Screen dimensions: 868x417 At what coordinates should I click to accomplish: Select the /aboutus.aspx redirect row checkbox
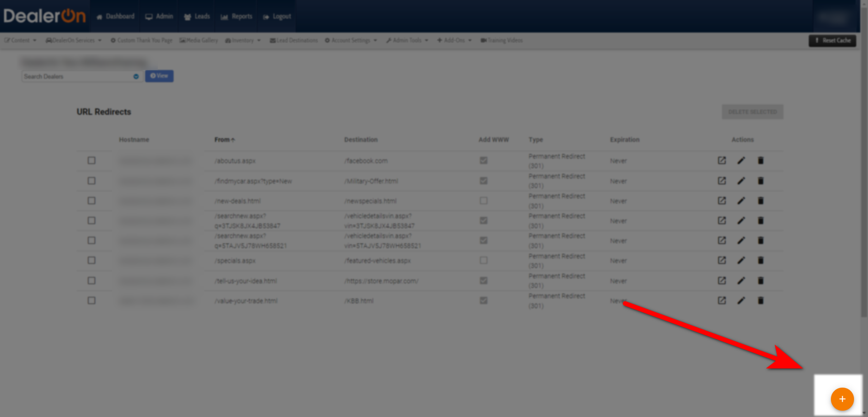pyautogui.click(x=92, y=160)
